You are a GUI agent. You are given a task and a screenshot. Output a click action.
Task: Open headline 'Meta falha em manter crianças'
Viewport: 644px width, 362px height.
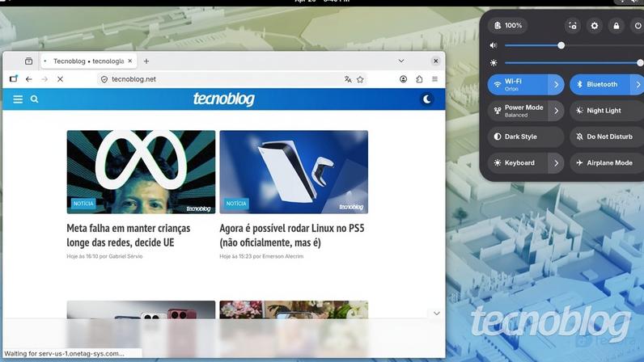tap(129, 235)
